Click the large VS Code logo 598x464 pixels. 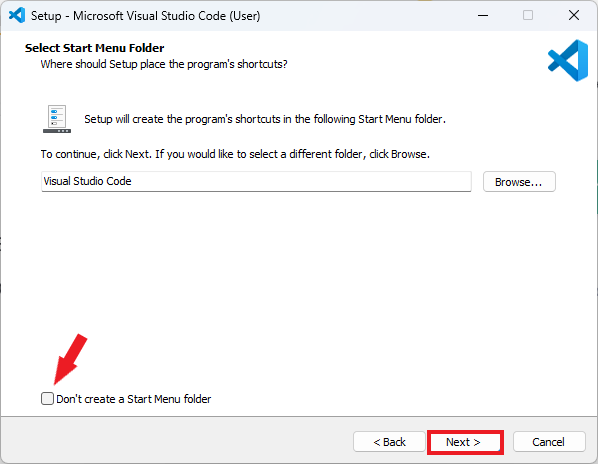(x=567, y=60)
